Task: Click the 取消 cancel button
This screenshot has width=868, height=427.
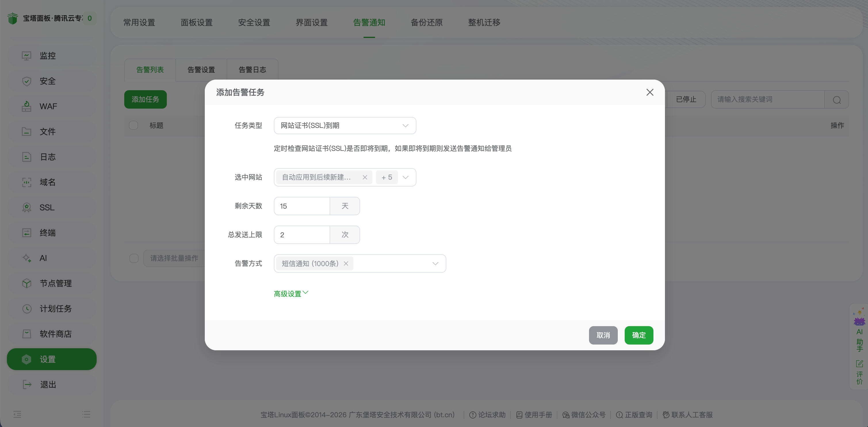Action: tap(603, 335)
